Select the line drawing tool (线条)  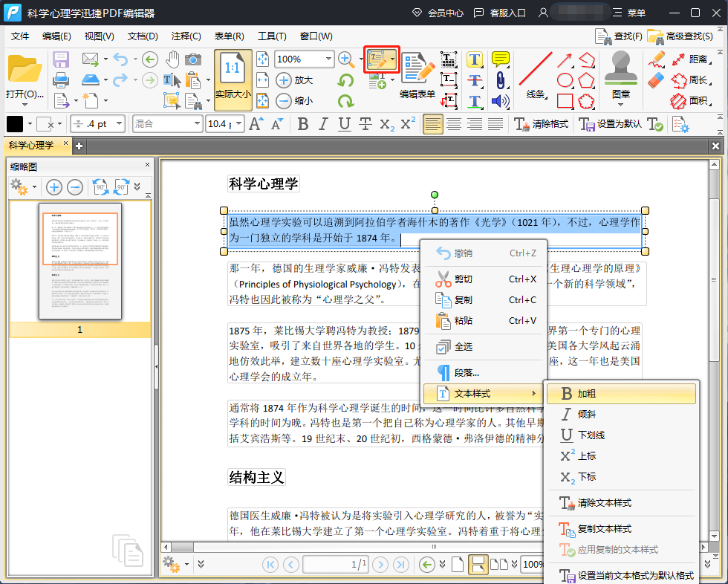pyautogui.click(x=536, y=76)
